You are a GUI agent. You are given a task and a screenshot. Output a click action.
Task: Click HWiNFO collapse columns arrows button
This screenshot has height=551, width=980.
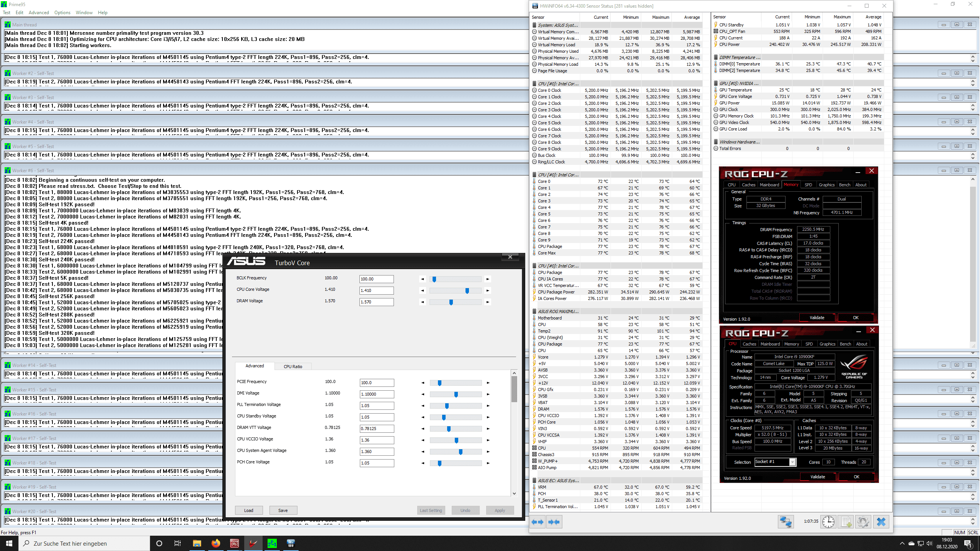(554, 522)
